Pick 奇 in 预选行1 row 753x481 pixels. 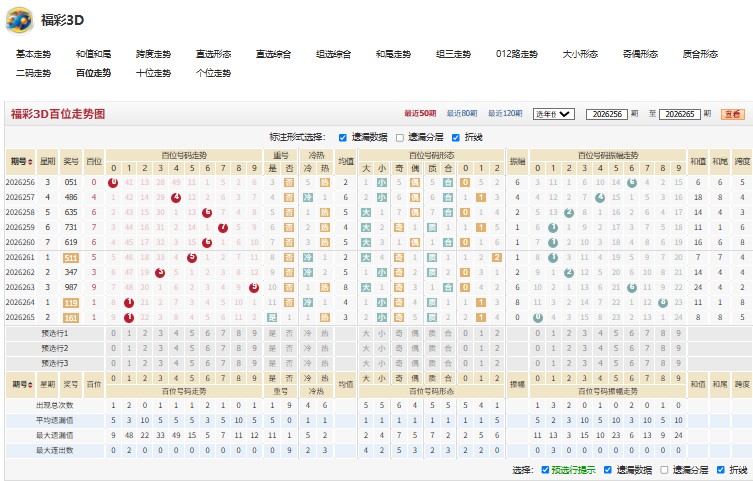click(399, 333)
